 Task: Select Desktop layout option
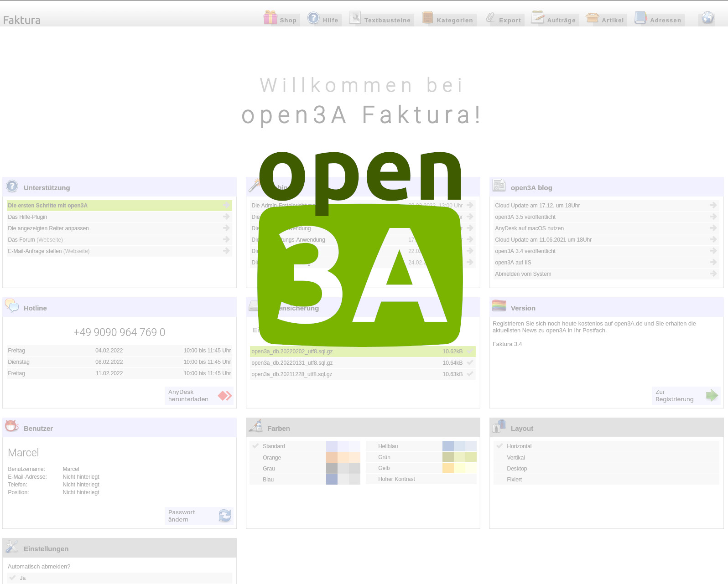[606, 469]
